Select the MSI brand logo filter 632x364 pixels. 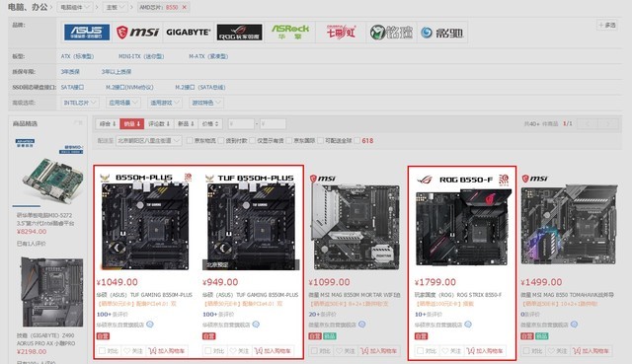(137, 33)
